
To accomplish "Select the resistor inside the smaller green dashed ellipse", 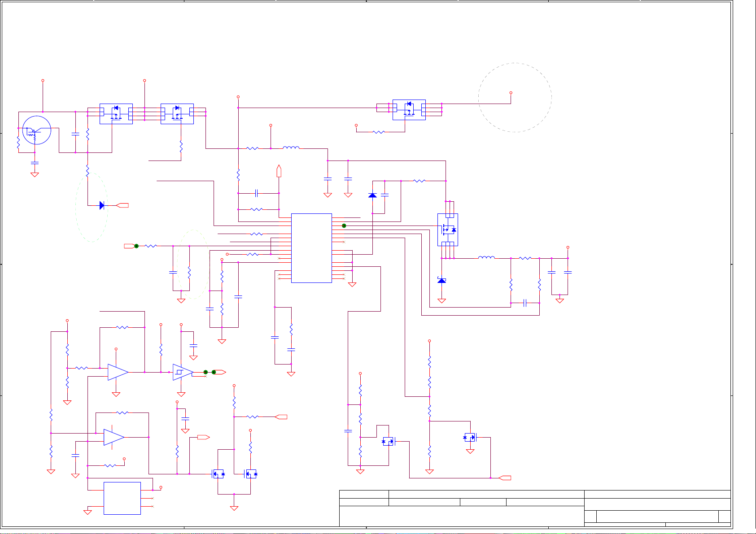I will [189, 273].
